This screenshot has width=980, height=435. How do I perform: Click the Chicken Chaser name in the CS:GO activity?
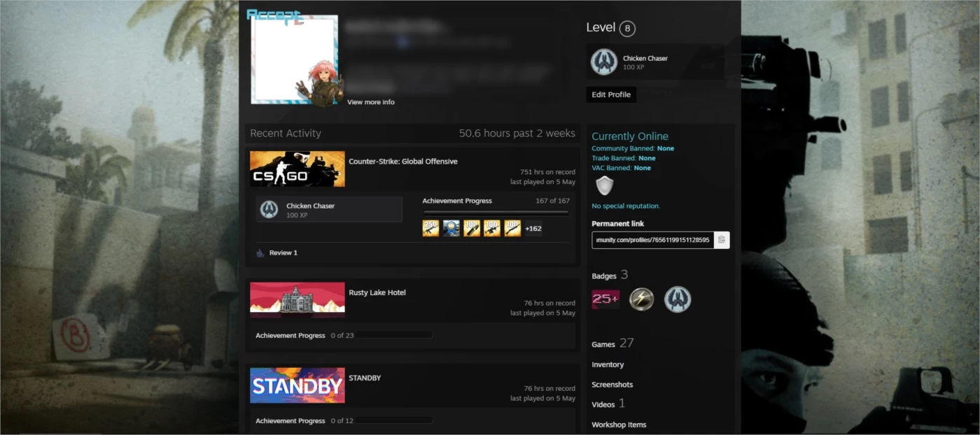pyautogui.click(x=310, y=206)
